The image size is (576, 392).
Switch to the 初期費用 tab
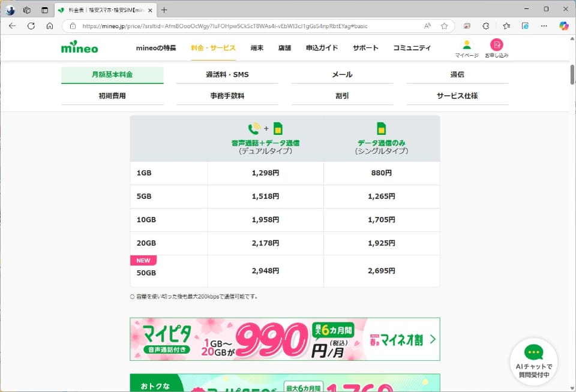point(112,96)
